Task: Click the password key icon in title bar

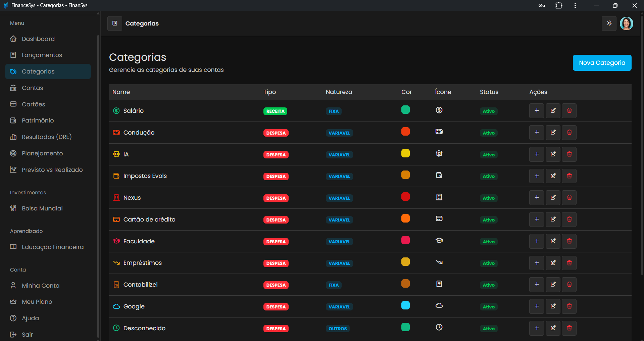Action: (x=541, y=5)
